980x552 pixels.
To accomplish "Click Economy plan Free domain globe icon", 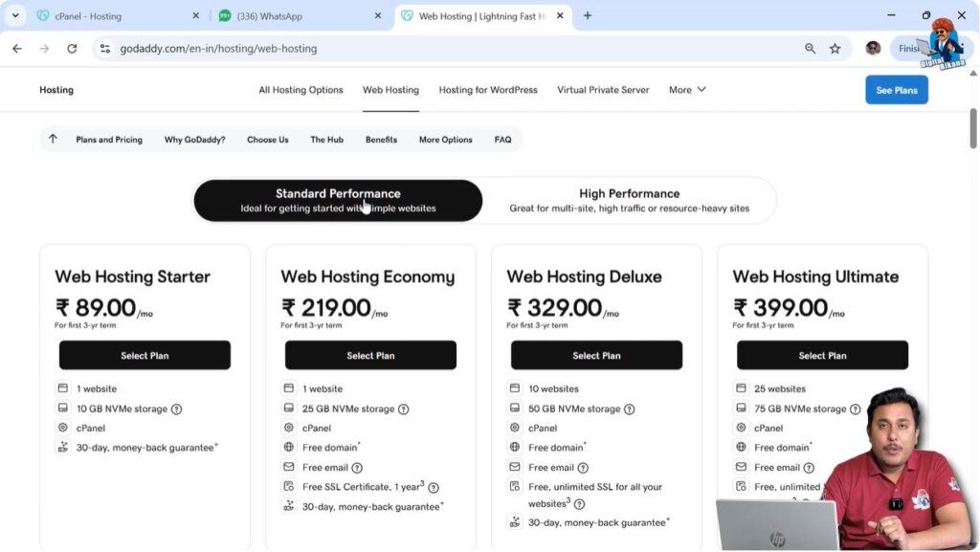I will (289, 447).
